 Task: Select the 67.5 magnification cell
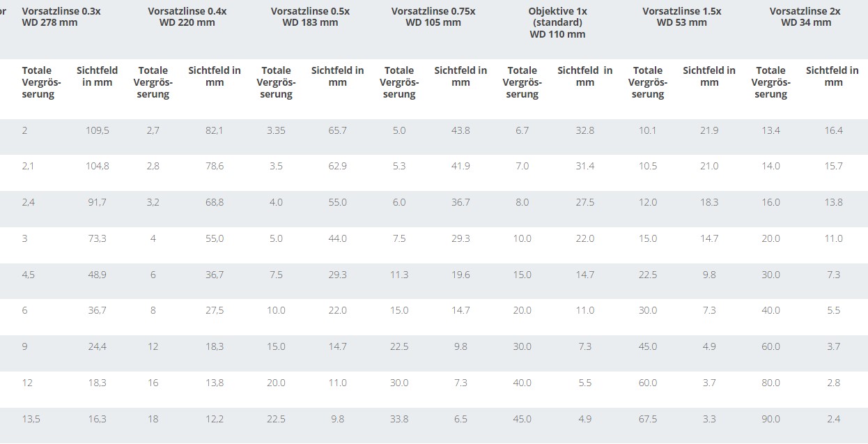pyautogui.click(x=648, y=419)
